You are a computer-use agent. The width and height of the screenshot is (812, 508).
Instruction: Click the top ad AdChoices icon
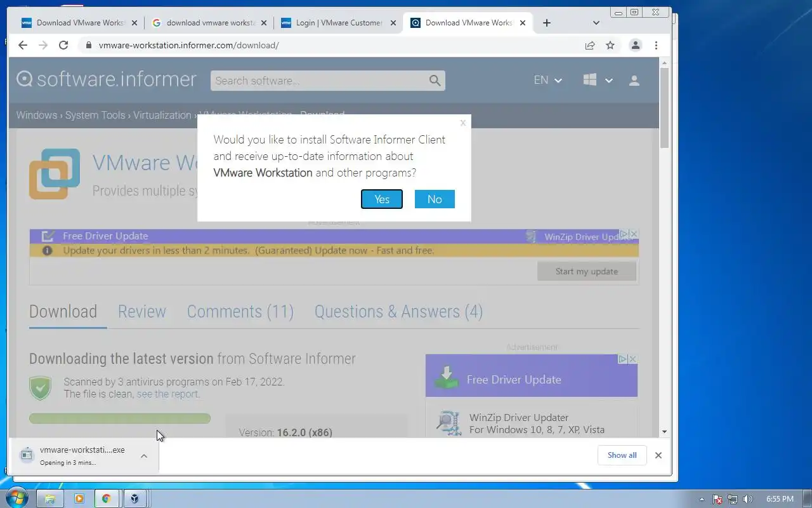click(624, 234)
